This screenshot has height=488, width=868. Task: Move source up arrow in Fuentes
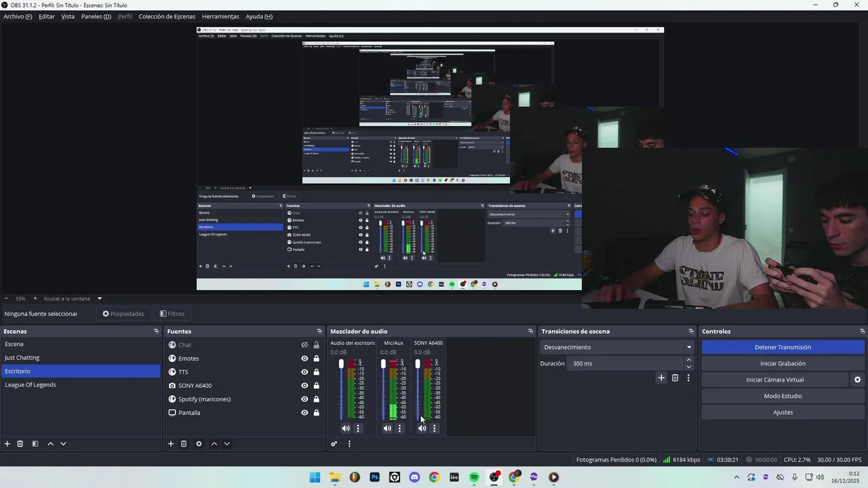(214, 444)
